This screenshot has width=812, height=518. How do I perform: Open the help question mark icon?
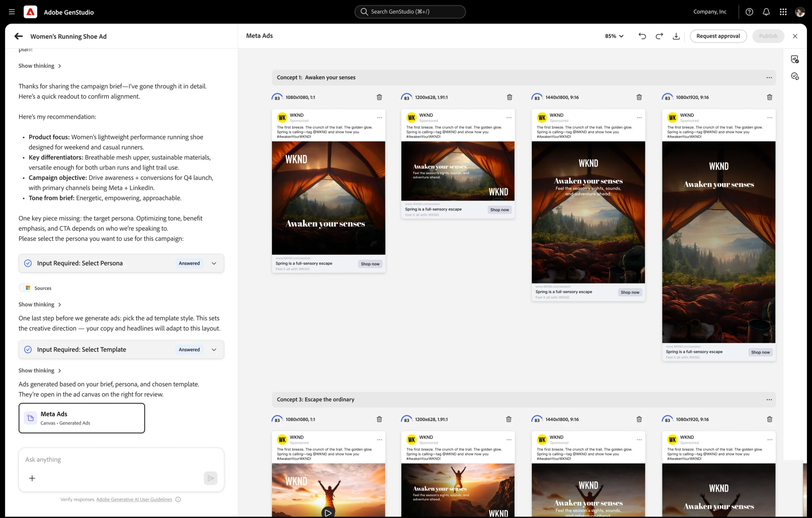(749, 12)
